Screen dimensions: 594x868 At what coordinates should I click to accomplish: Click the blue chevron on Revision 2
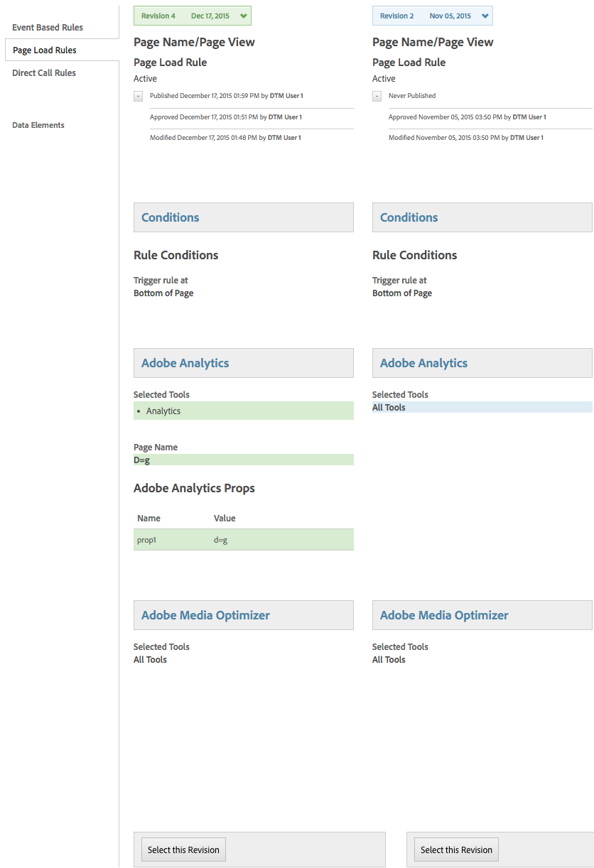pyautogui.click(x=485, y=16)
